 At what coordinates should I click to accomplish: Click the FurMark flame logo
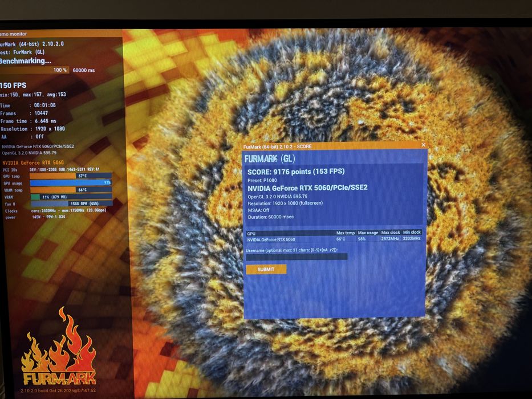pos(58,346)
